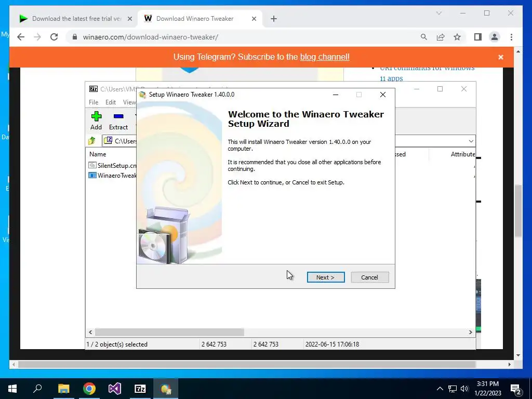Open the Chrome tab search chevron
The width and height of the screenshot is (532, 399).
click(x=439, y=13)
